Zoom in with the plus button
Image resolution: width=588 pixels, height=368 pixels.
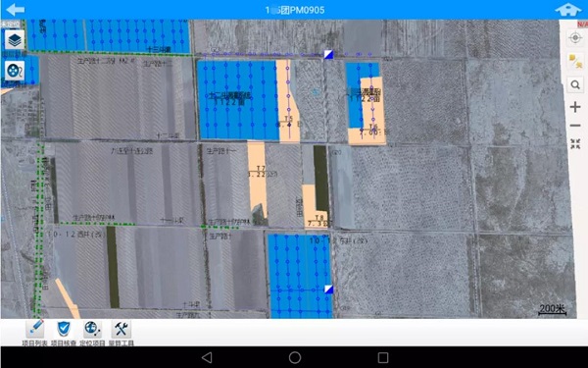[x=575, y=107]
